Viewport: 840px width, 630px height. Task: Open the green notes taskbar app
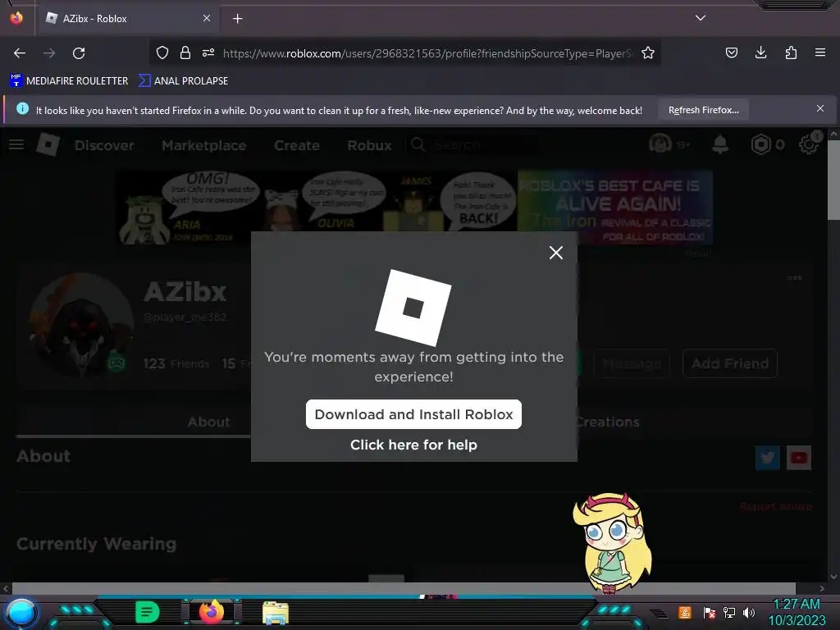(148, 612)
